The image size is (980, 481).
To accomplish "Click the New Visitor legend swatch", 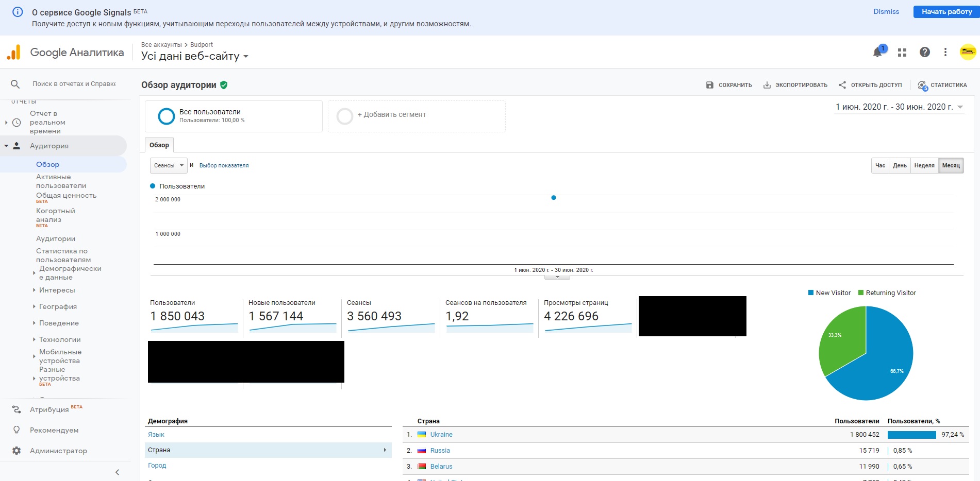I will [811, 293].
